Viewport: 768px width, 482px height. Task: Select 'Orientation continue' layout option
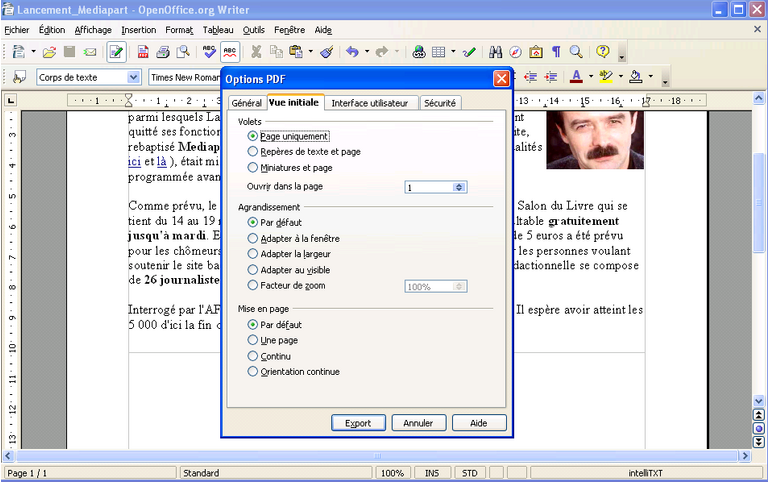(x=252, y=371)
